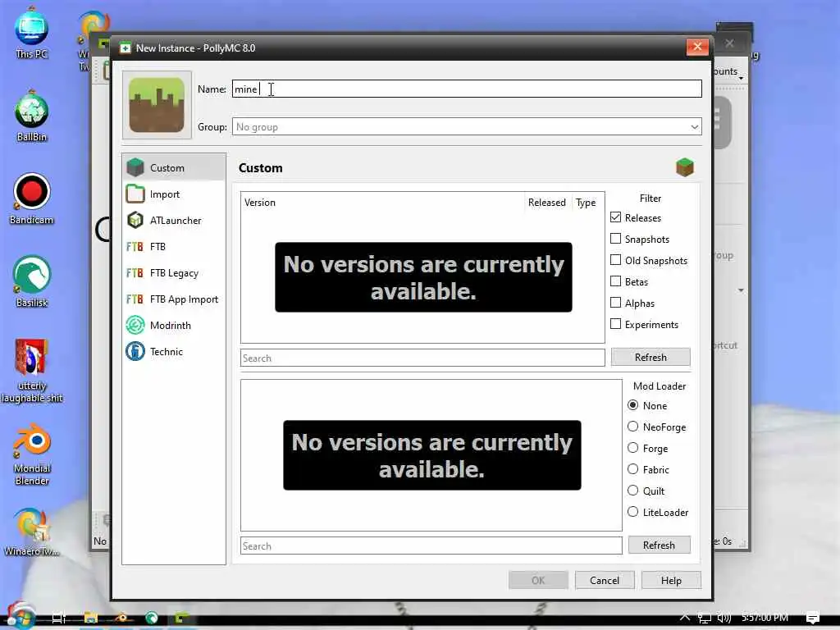This screenshot has width=840, height=630.
Task: Select the Quilt mod loader
Action: [x=632, y=491]
